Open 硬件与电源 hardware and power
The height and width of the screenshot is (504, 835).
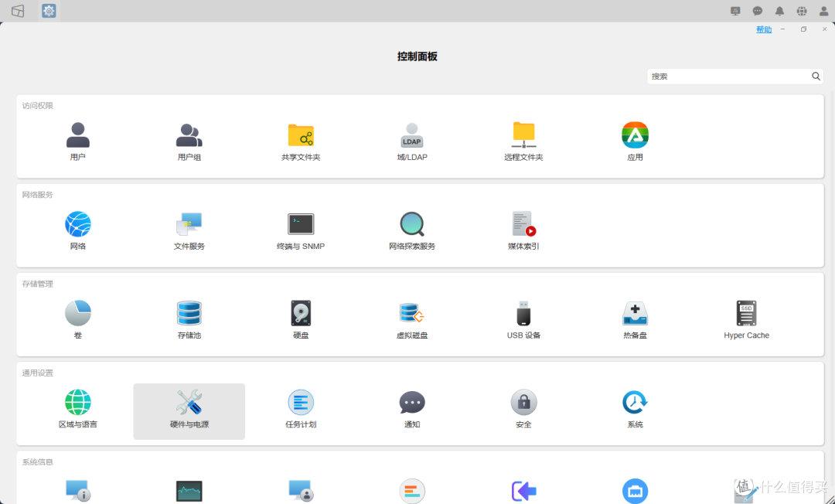tap(189, 411)
